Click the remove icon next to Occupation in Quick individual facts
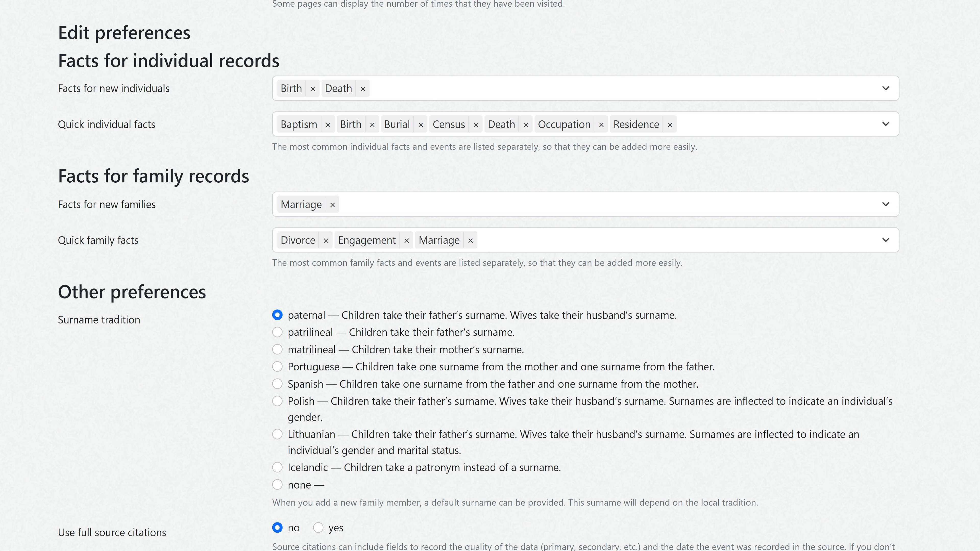This screenshot has width=980, height=551. (x=601, y=124)
